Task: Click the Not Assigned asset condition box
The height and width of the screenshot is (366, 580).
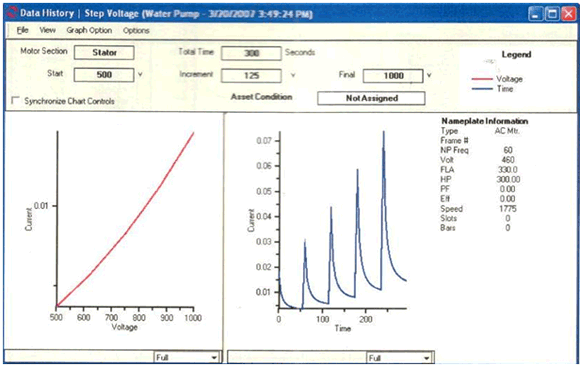Action: point(371,98)
